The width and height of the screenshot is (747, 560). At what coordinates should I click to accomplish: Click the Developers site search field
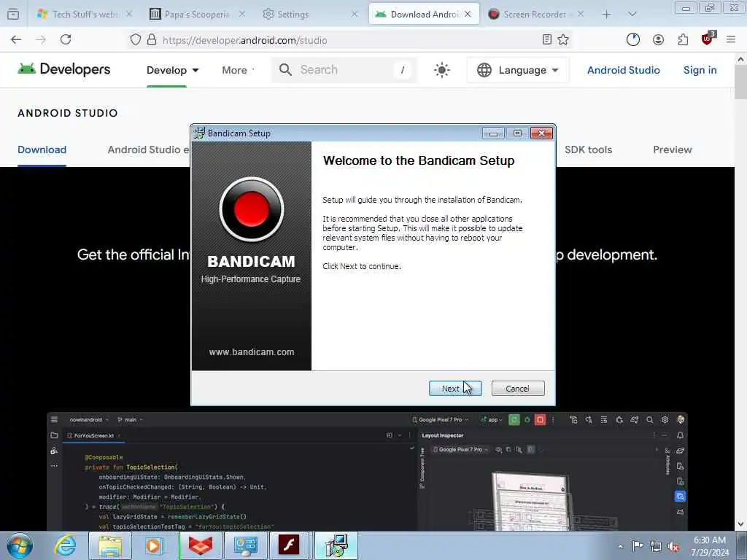(344, 70)
